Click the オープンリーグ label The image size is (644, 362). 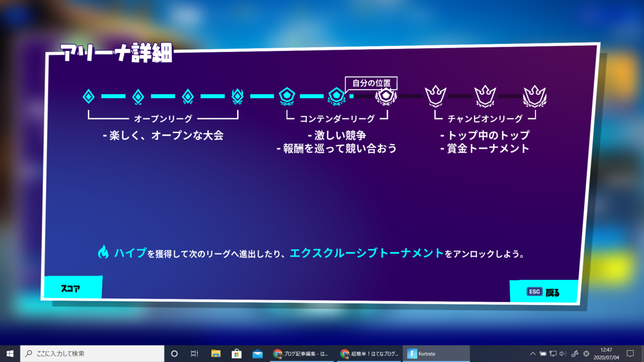163,119
